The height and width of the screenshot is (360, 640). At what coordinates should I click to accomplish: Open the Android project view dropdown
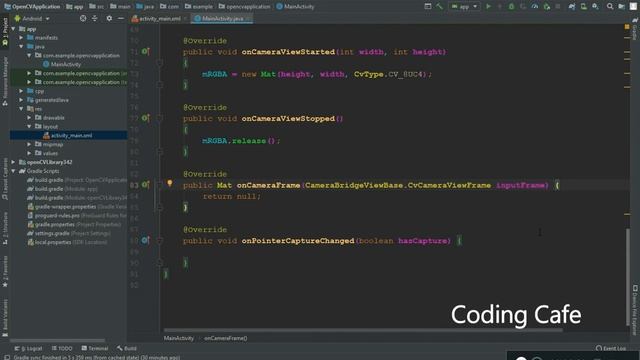tap(32, 18)
